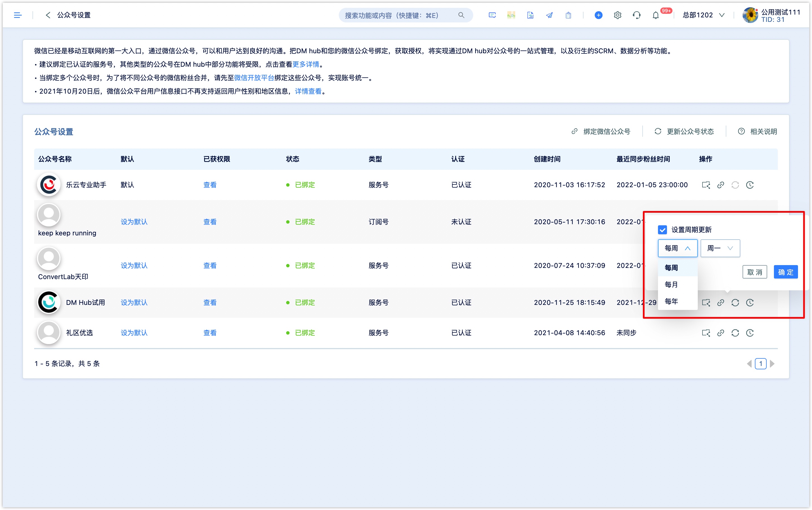Click the sync refresh icon for 乐云专业助手

pyautogui.click(x=735, y=185)
